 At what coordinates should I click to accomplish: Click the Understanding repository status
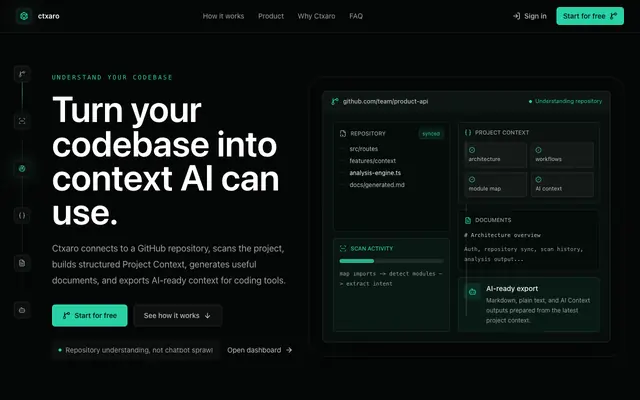click(565, 101)
